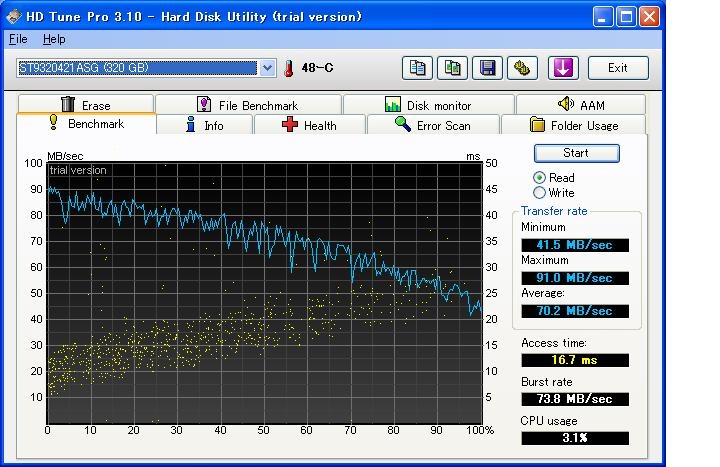Click the purple down-arrow tray icon
Image resolution: width=720 pixels, height=467 pixels.
pos(562,68)
